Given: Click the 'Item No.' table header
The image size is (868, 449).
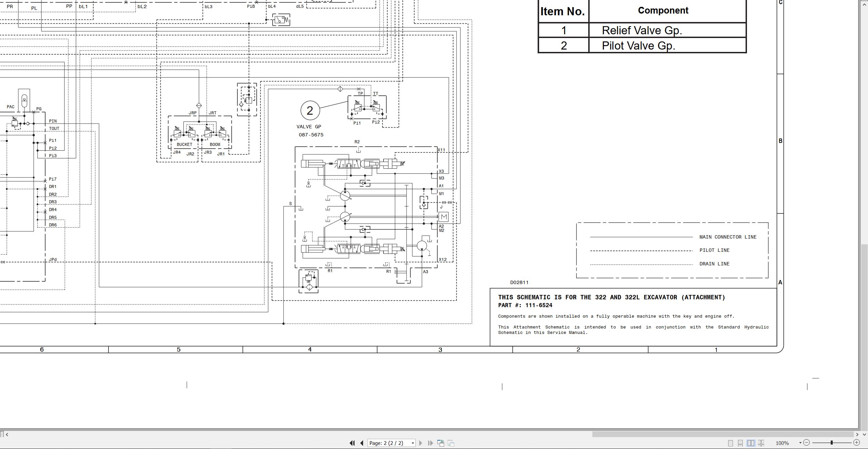Looking at the screenshot, I should pyautogui.click(x=563, y=11).
